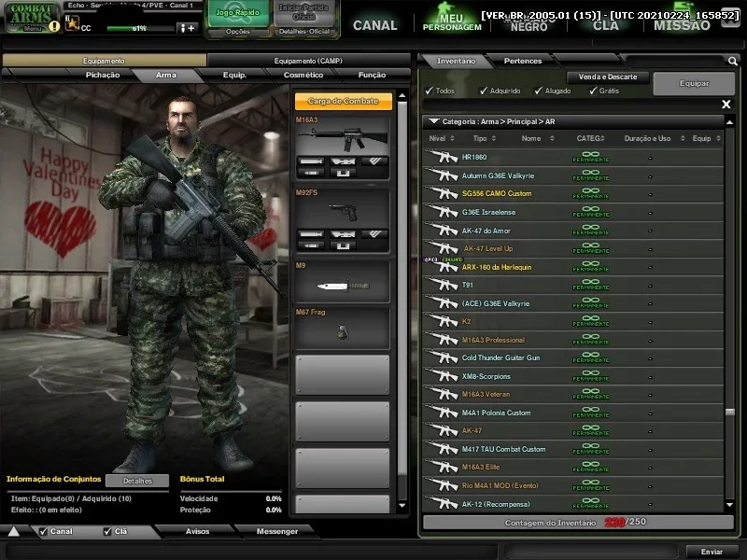Image resolution: width=747 pixels, height=560 pixels.
Task: Toggle the Adquirido filter checkbox
Action: (x=484, y=91)
